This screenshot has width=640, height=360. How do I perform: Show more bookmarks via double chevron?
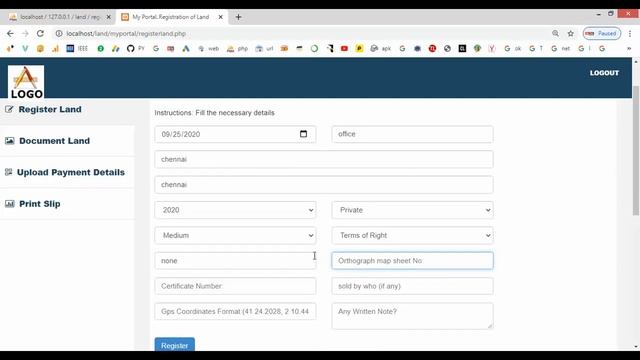coord(629,49)
